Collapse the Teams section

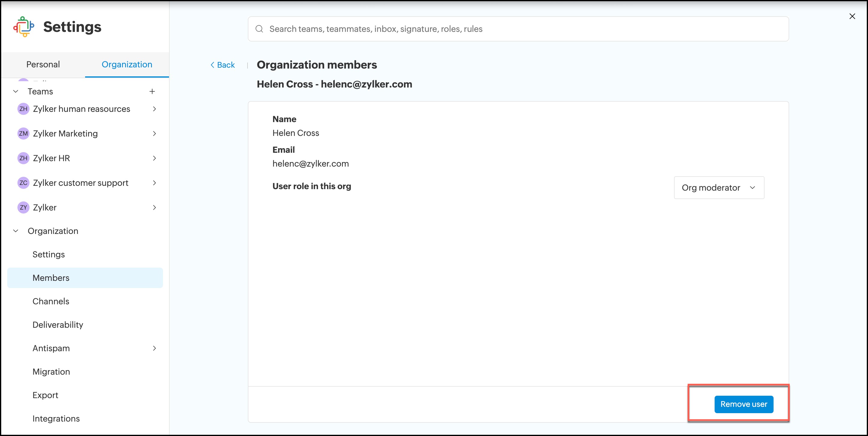pos(16,91)
